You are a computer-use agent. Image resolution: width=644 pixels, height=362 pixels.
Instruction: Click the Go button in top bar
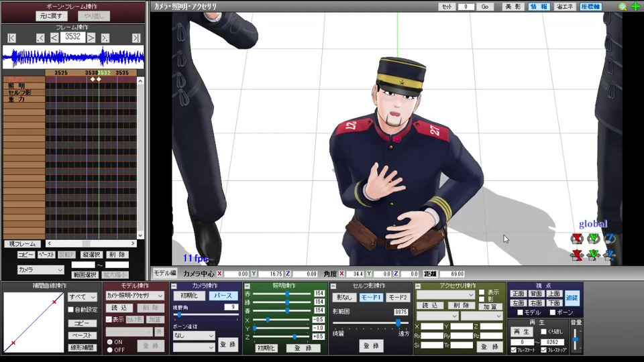tap(485, 7)
